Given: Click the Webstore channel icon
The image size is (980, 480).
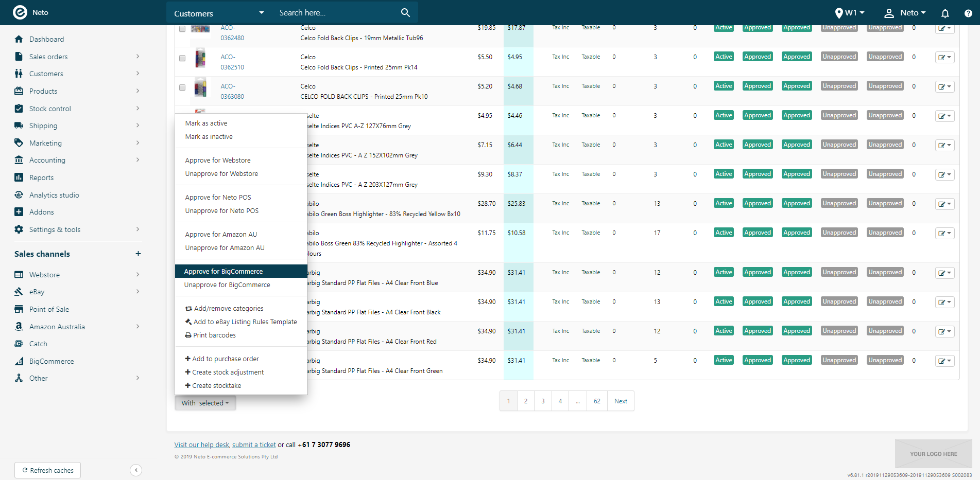Looking at the screenshot, I should 19,275.
